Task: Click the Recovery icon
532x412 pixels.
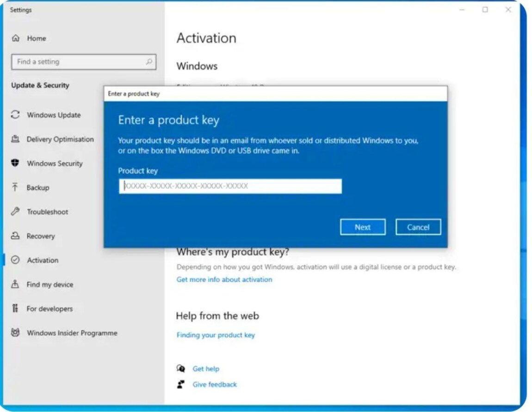Action: [15, 236]
